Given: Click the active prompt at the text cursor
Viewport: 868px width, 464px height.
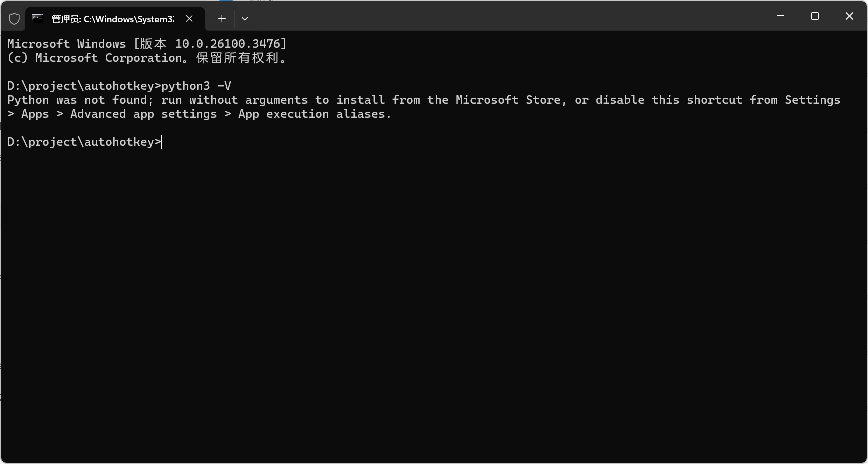Looking at the screenshot, I should [161, 142].
